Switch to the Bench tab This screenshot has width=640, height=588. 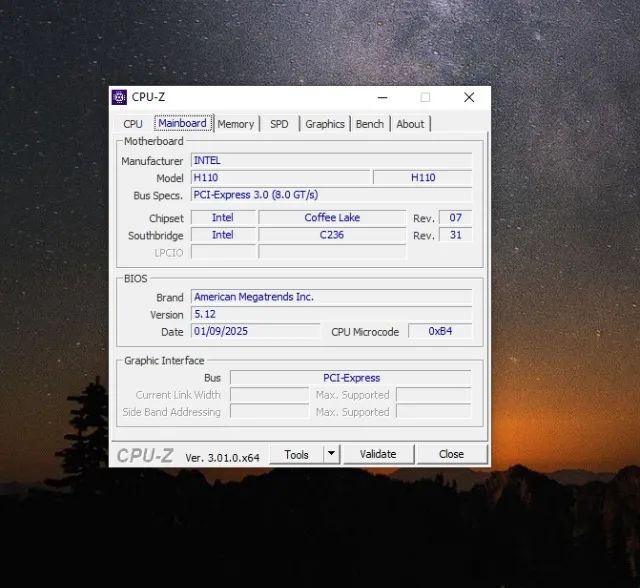click(370, 124)
